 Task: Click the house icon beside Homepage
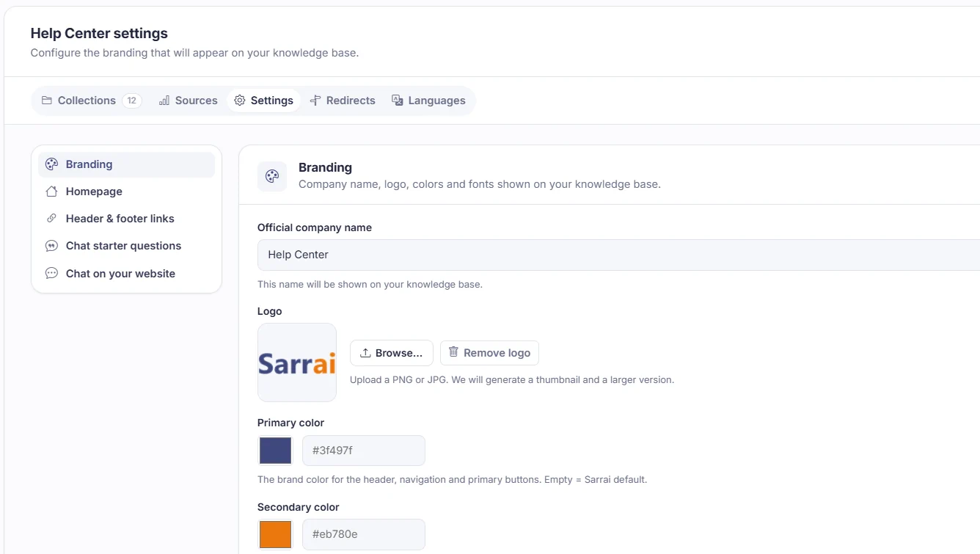point(51,192)
